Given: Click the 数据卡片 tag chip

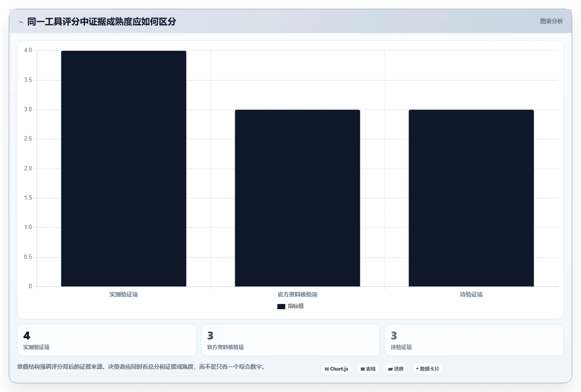Looking at the screenshot, I should tap(427, 369).
